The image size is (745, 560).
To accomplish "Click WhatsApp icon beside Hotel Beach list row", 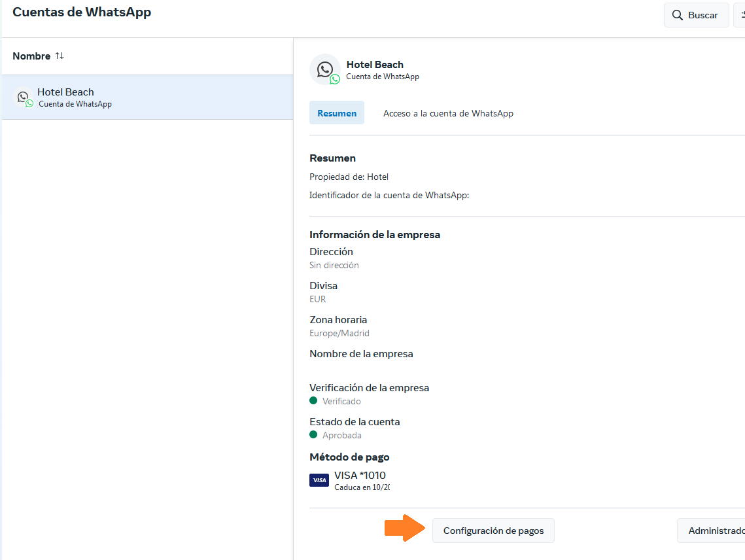I will tap(24, 98).
